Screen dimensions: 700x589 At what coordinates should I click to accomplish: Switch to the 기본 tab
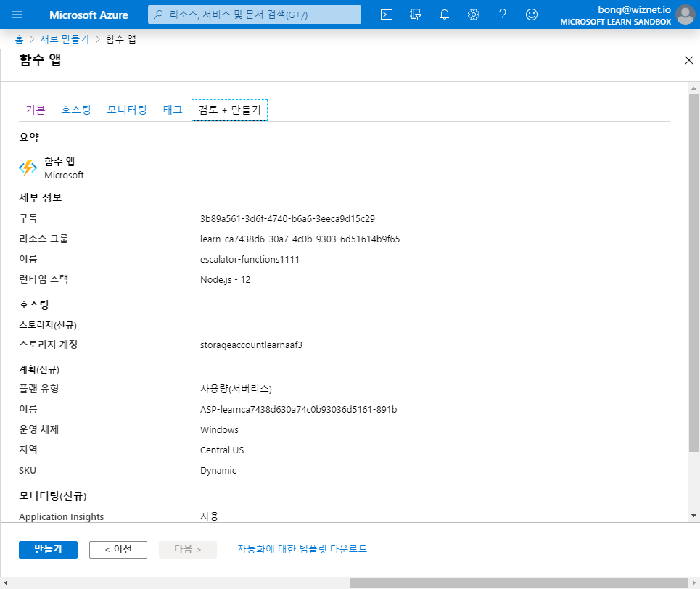pyautogui.click(x=36, y=110)
